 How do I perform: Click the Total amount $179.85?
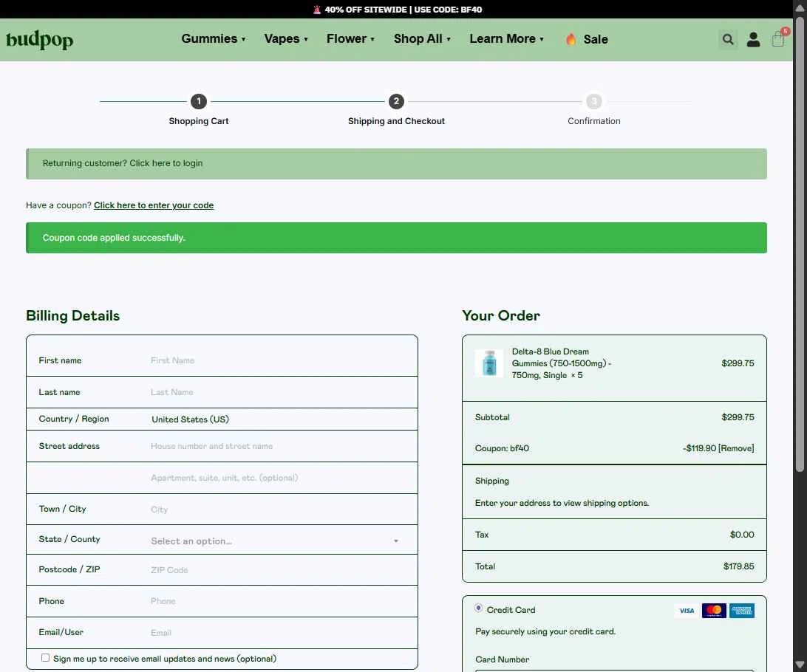tap(738, 566)
